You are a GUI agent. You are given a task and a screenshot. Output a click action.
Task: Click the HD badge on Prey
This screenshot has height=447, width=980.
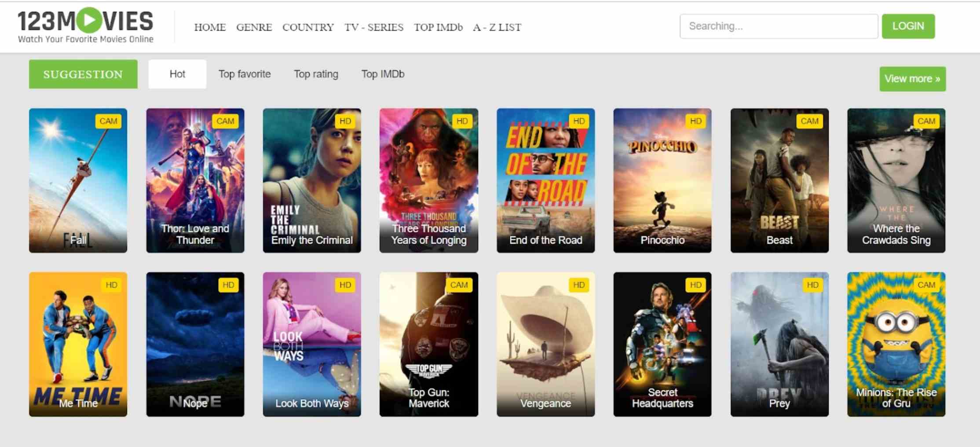click(812, 285)
